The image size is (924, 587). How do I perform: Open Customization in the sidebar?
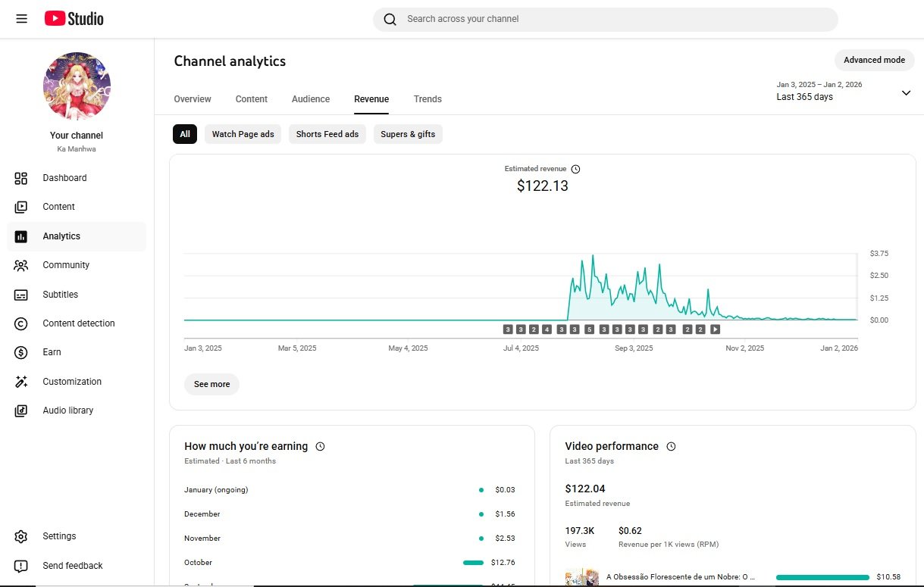click(x=71, y=382)
